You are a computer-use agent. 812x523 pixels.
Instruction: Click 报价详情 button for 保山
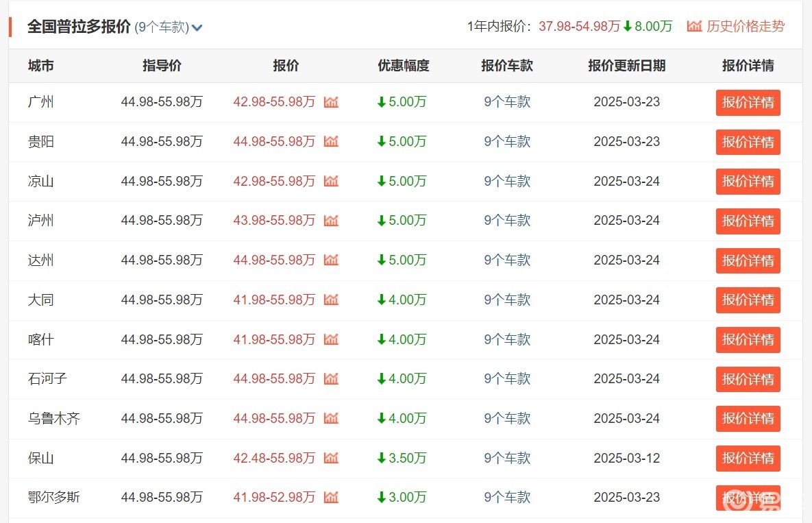(748, 459)
